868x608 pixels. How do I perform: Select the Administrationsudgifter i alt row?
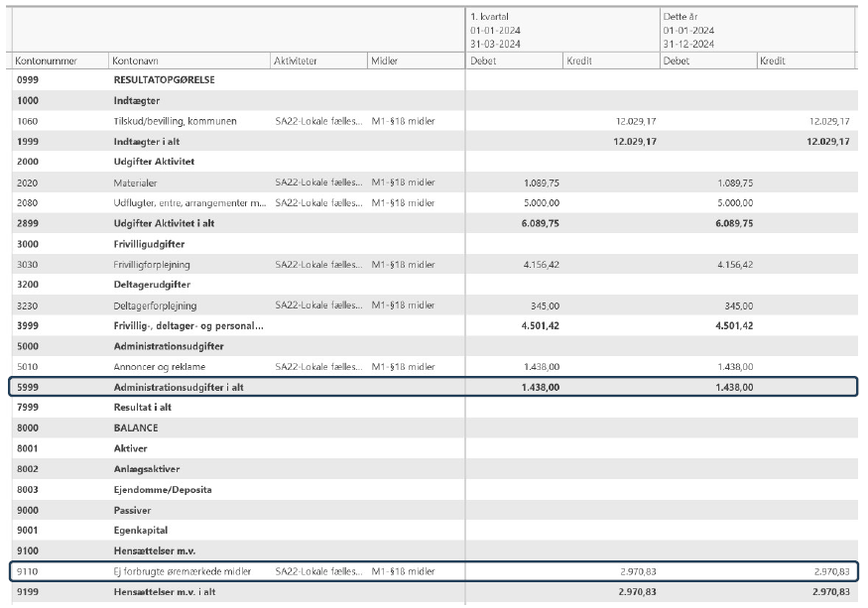[x=434, y=388]
